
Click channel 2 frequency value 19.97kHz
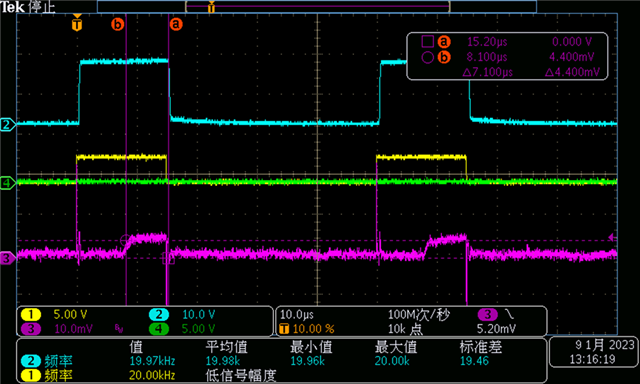pos(152,361)
